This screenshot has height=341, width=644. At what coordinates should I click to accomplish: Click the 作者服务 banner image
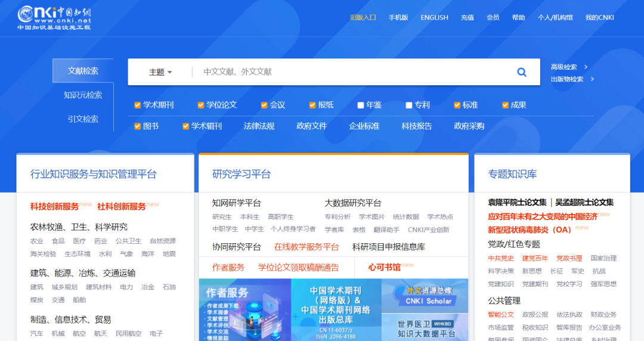point(245,310)
